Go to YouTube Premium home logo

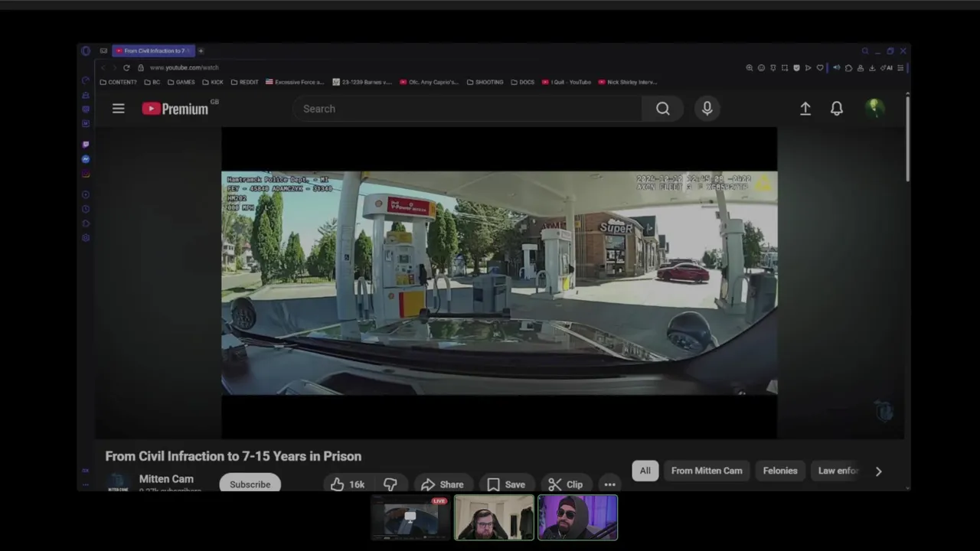(175, 109)
